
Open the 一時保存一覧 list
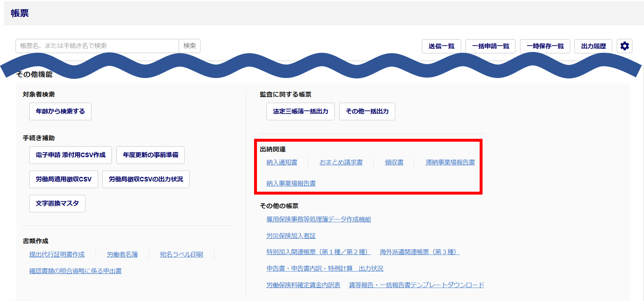(x=545, y=46)
